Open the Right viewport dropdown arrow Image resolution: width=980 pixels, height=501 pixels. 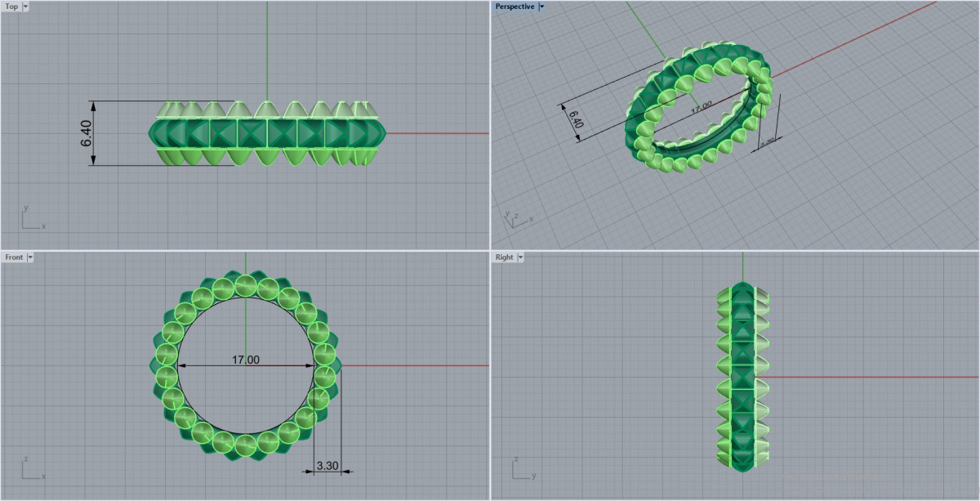pos(521,257)
